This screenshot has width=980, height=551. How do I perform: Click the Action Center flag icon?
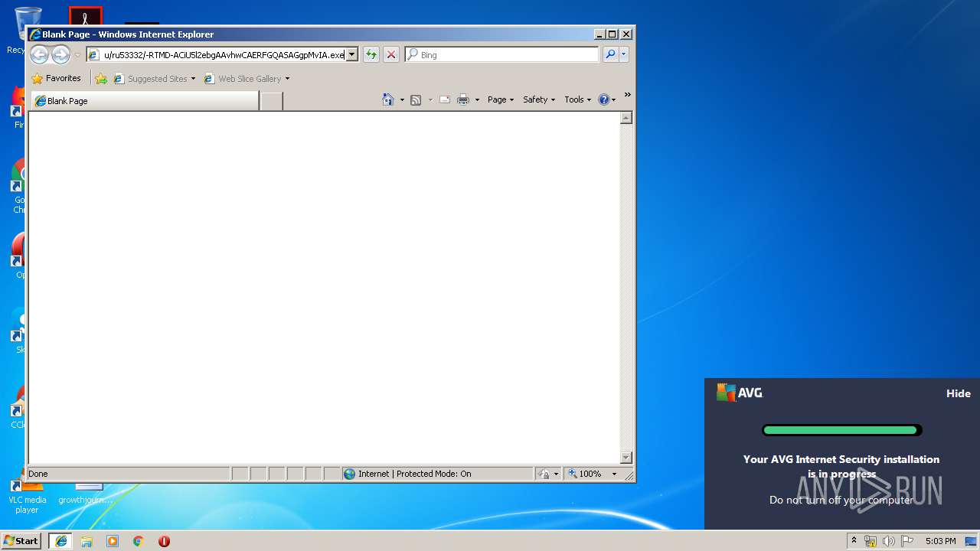907,541
